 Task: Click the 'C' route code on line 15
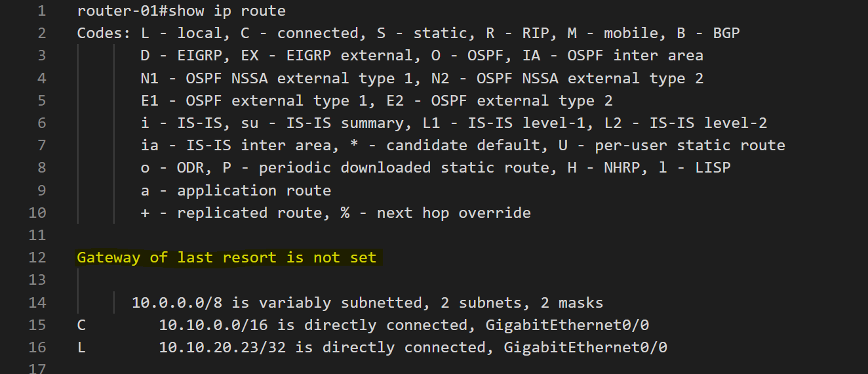point(81,325)
